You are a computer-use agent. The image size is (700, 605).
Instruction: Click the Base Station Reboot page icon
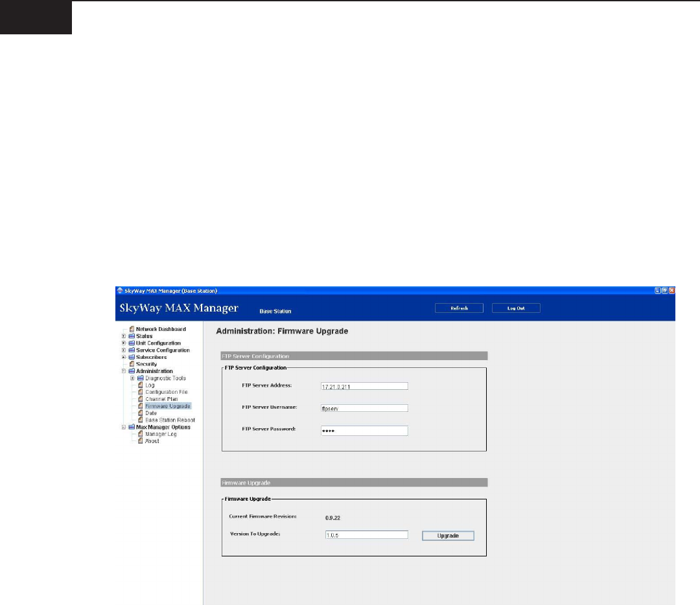pos(141,420)
